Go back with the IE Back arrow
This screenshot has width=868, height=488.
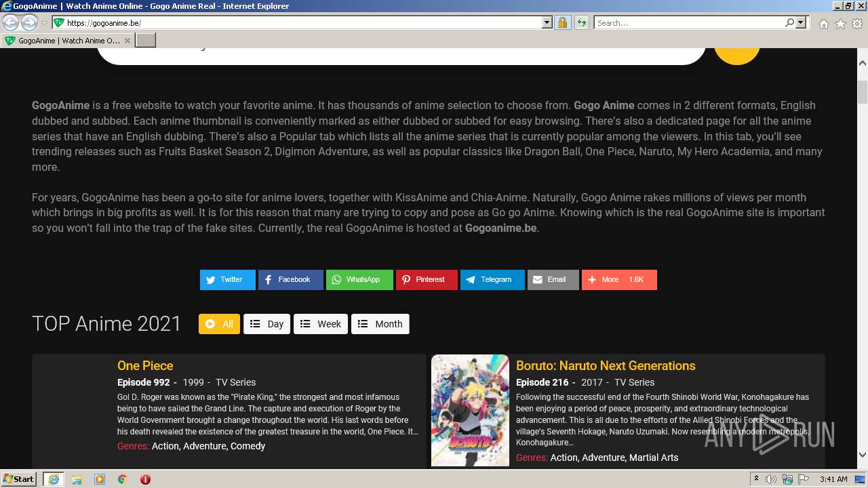(x=11, y=23)
